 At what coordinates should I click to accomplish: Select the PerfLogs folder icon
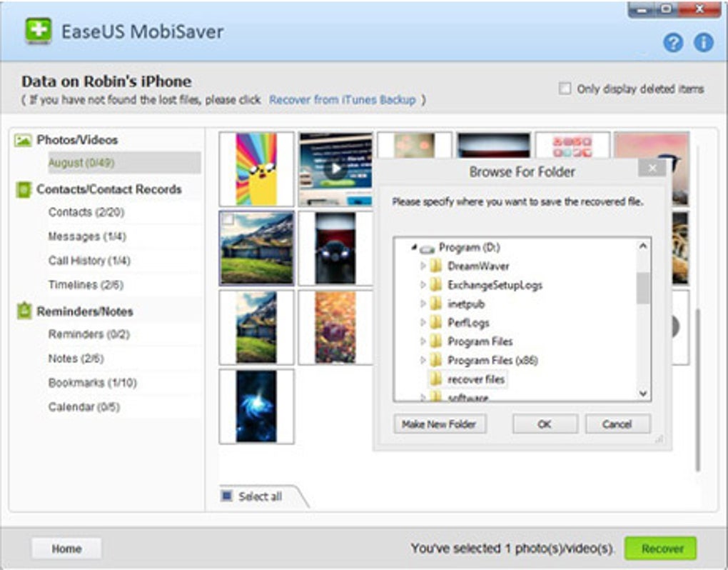pos(435,322)
